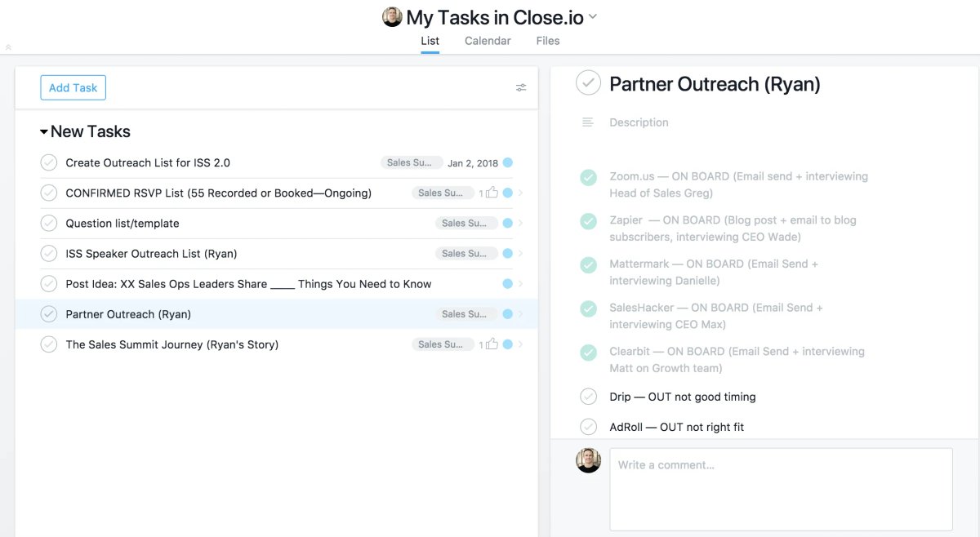Open details arrow for Partner Outreach (Ryan) row
This screenshot has height=537, width=980.
[521, 314]
